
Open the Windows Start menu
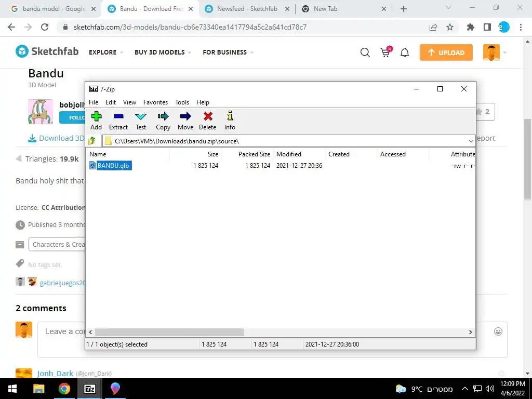click(x=12, y=389)
